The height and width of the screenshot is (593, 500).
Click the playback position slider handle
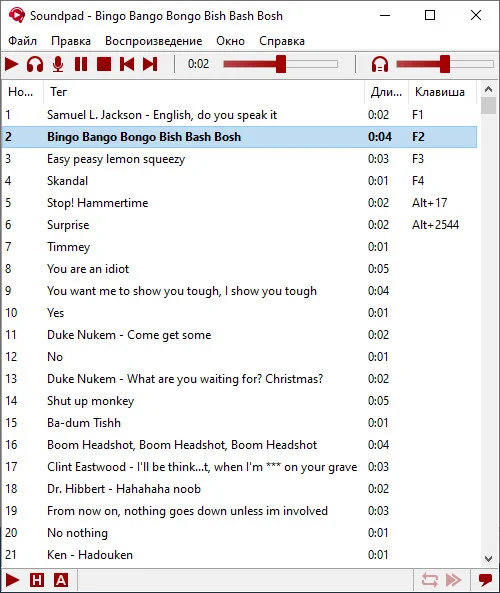(x=281, y=64)
